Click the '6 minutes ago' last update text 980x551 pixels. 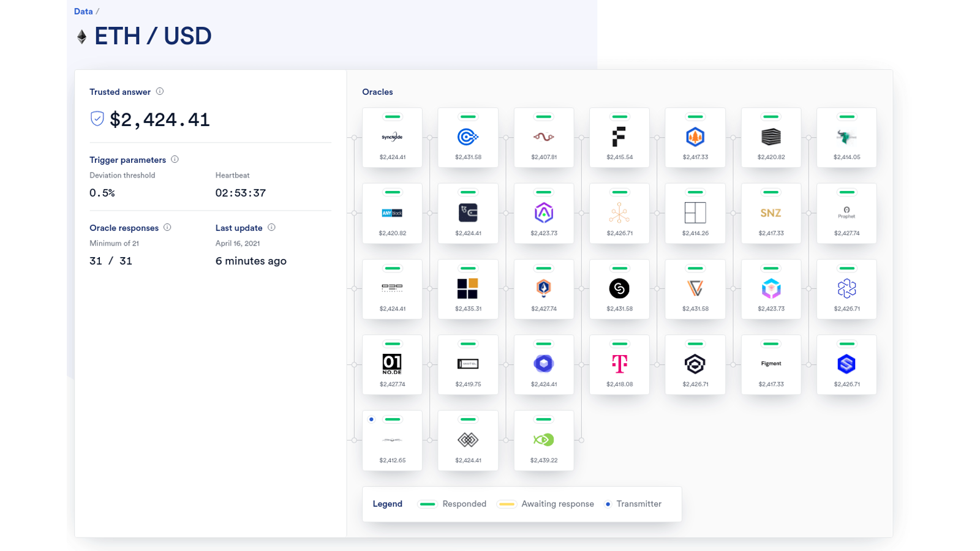coord(251,261)
